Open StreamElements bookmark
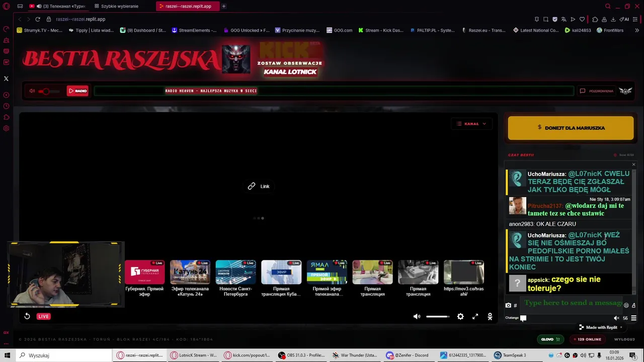Image resolution: width=644 pixels, height=362 pixels. [x=194, y=30]
